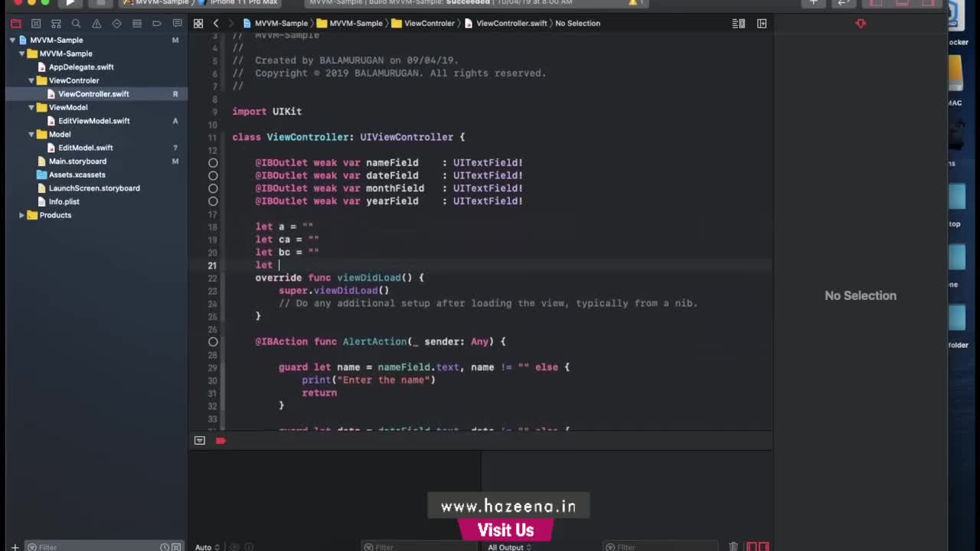The image size is (980, 551).
Task: Open the Issue navigator warning icon
Action: pyautogui.click(x=96, y=24)
